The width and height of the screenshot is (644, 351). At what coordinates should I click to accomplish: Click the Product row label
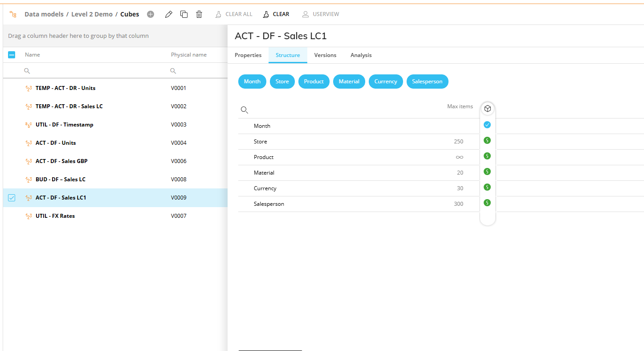pos(264,157)
